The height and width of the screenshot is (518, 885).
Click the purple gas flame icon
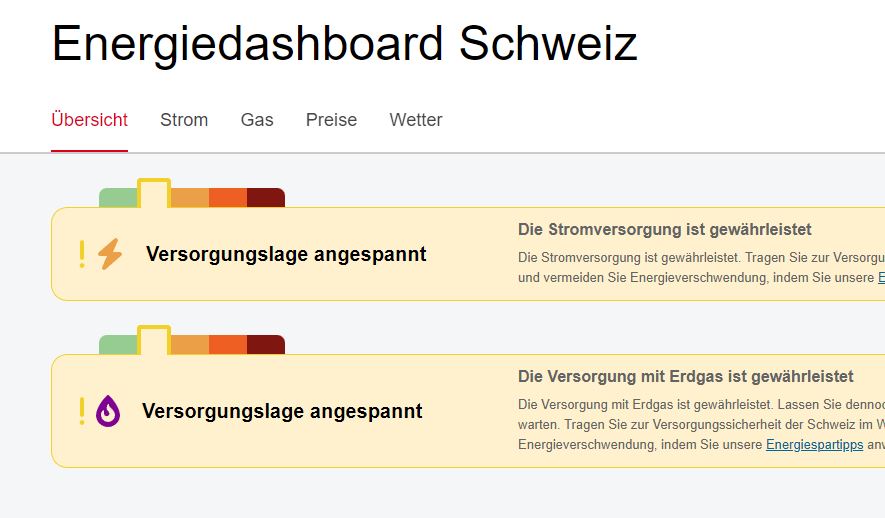108,410
